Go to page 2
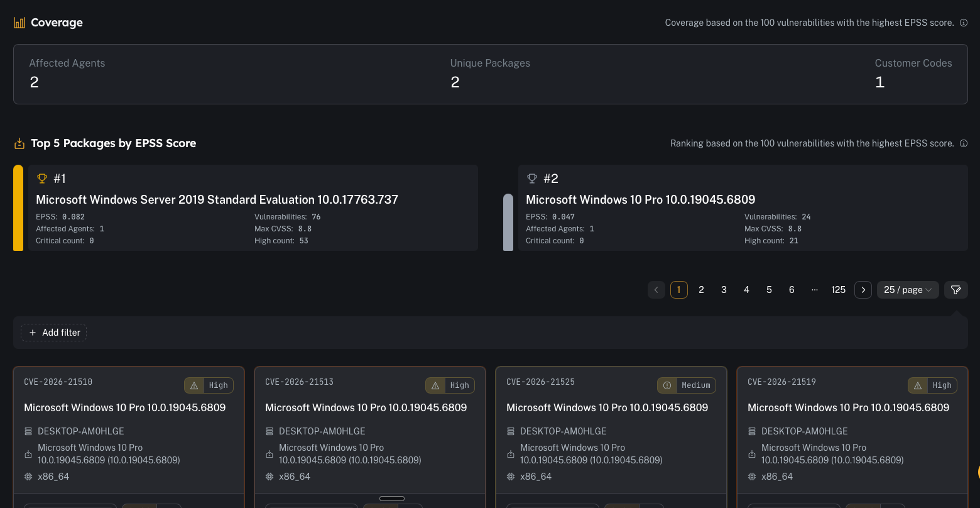 pyautogui.click(x=702, y=290)
